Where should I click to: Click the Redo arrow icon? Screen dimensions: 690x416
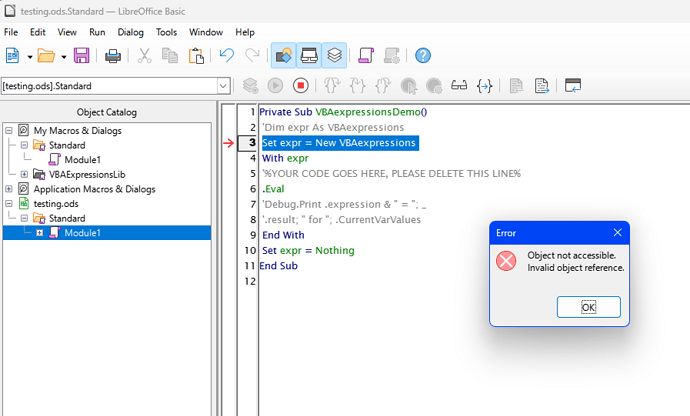tap(252, 55)
